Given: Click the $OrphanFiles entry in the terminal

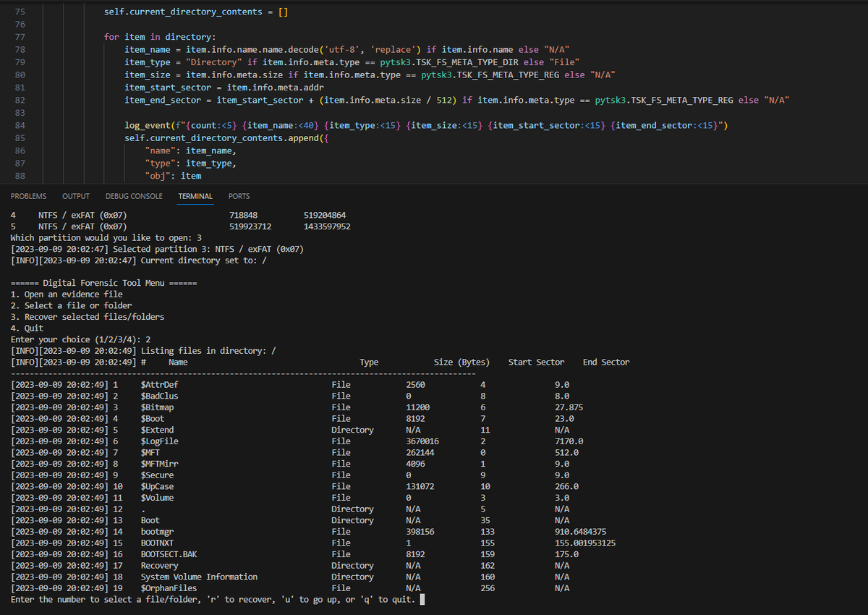Looking at the screenshot, I should [169, 588].
